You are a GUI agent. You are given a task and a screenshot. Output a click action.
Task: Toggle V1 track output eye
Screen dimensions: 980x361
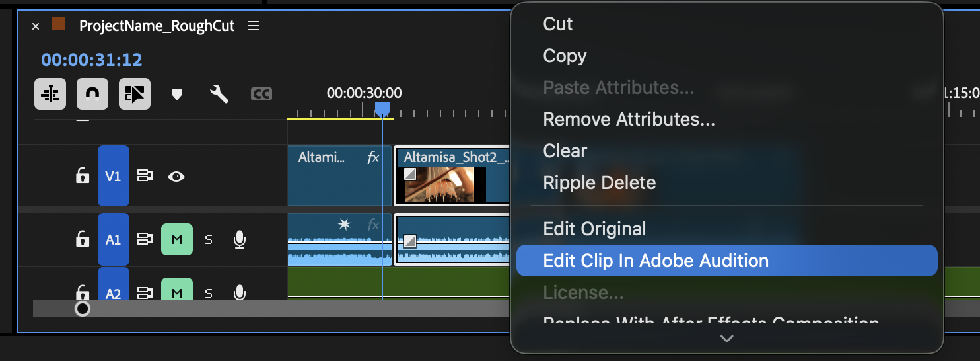pos(176,176)
